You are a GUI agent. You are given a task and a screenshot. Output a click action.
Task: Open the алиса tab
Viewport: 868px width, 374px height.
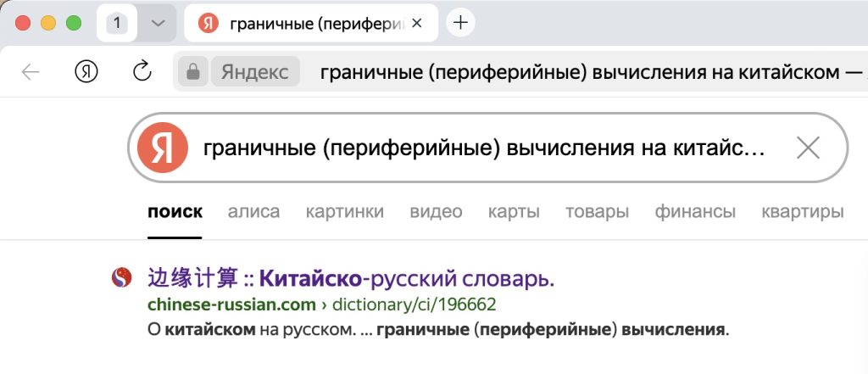pyautogui.click(x=253, y=212)
